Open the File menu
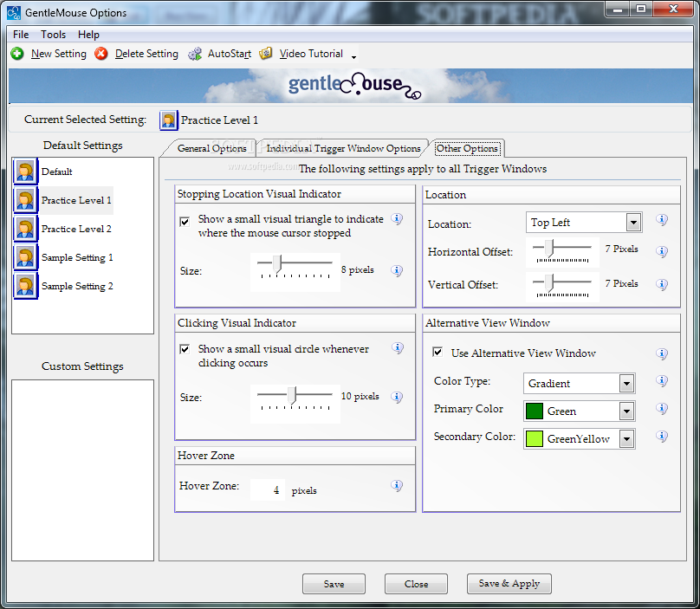The height and width of the screenshot is (609, 700). pyautogui.click(x=21, y=35)
